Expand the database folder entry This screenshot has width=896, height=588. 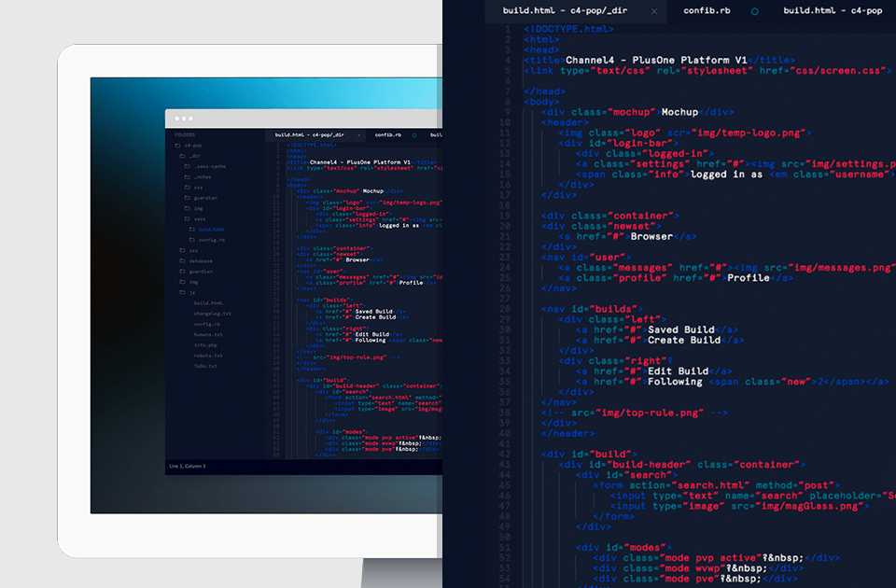(196, 260)
